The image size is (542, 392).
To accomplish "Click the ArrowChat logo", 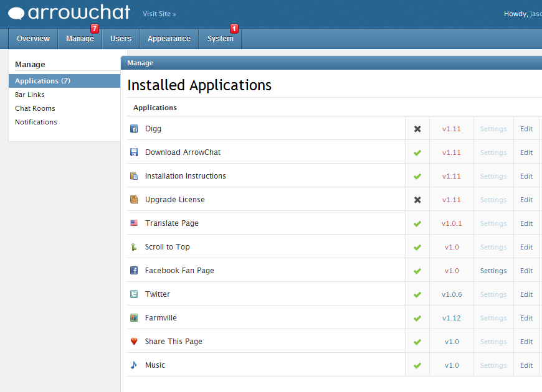I will (69, 12).
